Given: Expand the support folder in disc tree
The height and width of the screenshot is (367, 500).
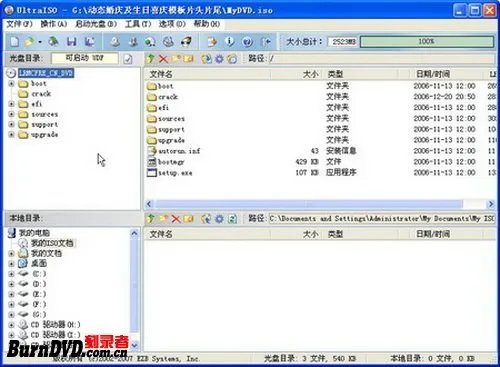Looking at the screenshot, I should pos(11,124).
